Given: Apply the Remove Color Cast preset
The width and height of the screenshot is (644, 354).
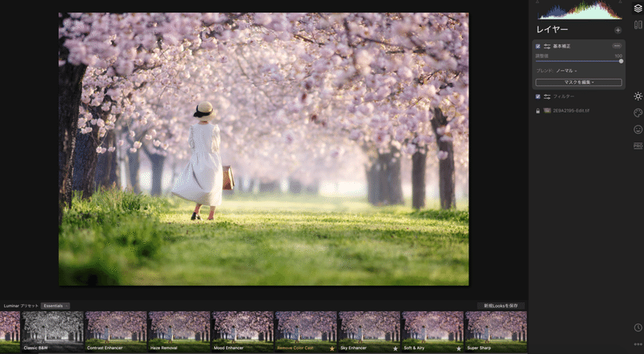Looking at the screenshot, I should pos(306,331).
